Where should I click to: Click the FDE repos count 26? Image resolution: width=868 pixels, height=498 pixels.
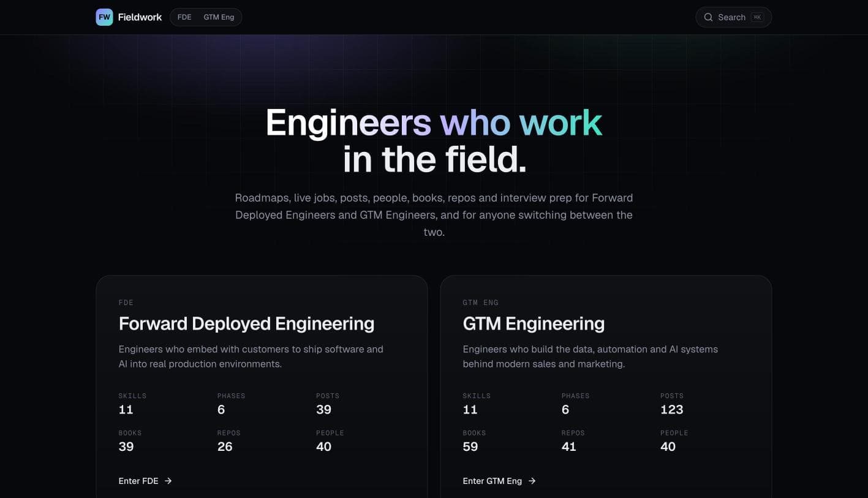click(225, 447)
